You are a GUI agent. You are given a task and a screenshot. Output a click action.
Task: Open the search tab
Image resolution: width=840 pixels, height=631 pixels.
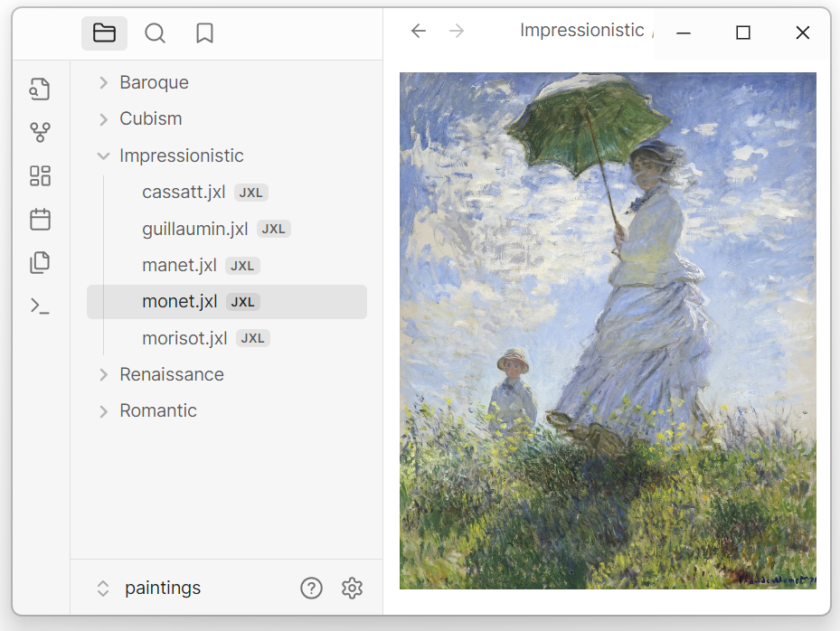(x=155, y=33)
